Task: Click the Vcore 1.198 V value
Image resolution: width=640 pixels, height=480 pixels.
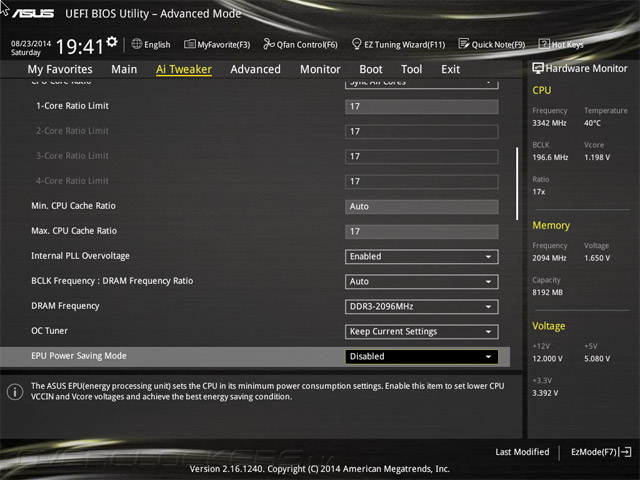Action: pos(597,157)
